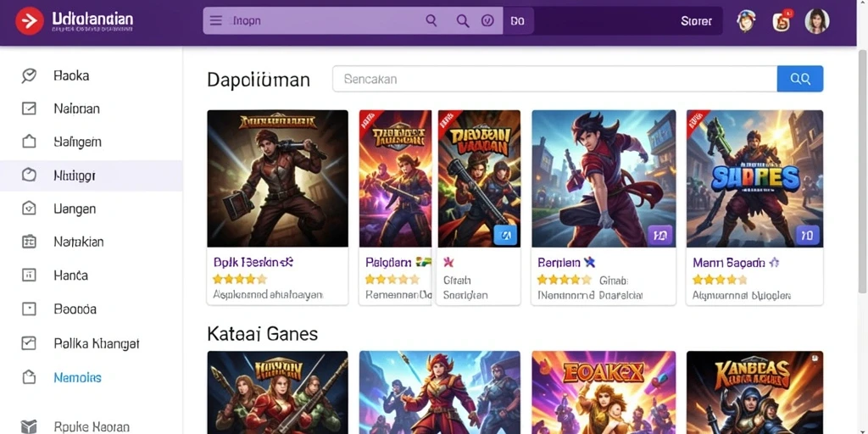Open the Bemlen title link
This screenshot has width=868, height=434.
point(559,263)
